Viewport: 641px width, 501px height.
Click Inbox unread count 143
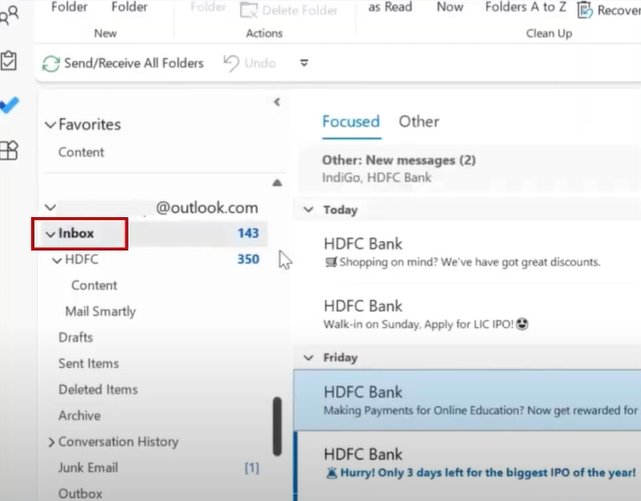pos(248,233)
